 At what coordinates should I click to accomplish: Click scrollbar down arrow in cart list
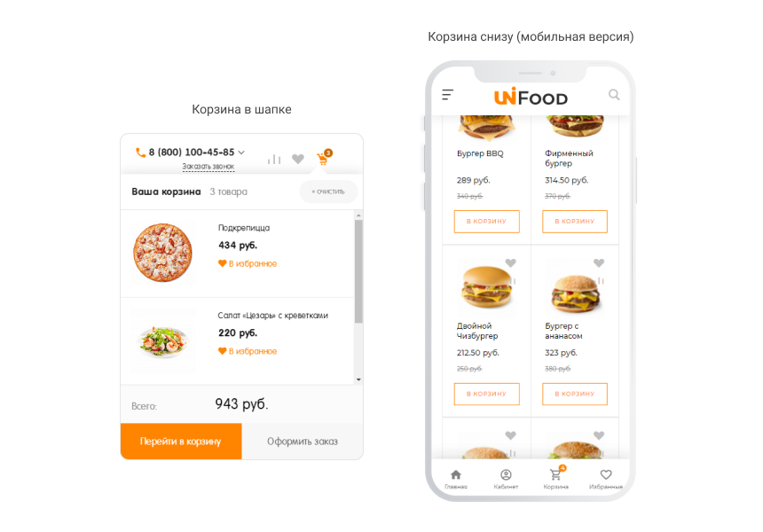(358, 379)
